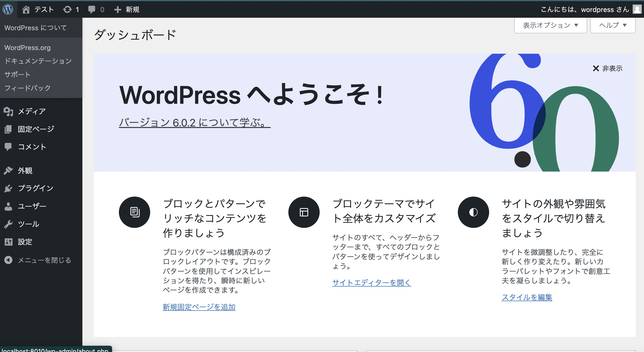This screenshot has width=644, height=352.
Task: Click the サイトエディターを開く link
Action: pyautogui.click(x=372, y=282)
